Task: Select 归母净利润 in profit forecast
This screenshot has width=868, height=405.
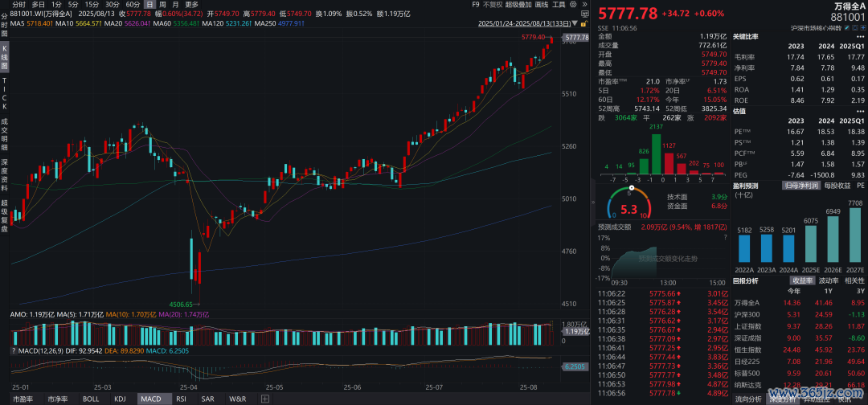Action: click(803, 186)
